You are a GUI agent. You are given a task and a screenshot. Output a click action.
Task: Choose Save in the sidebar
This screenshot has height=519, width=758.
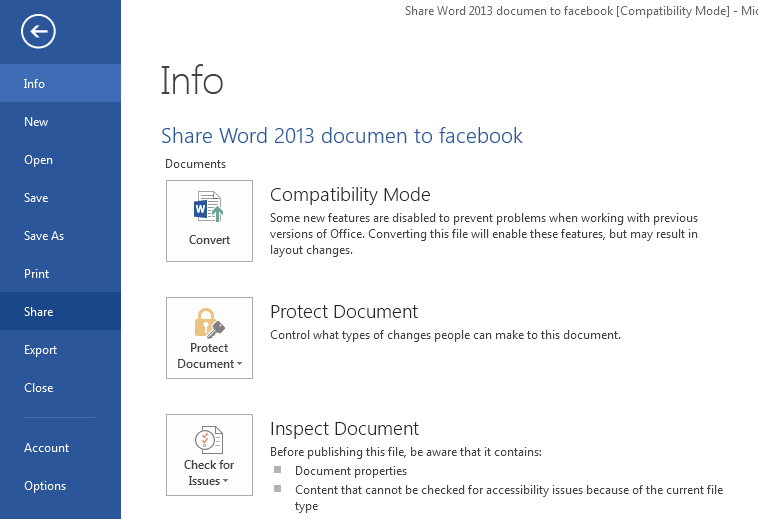[x=36, y=198]
